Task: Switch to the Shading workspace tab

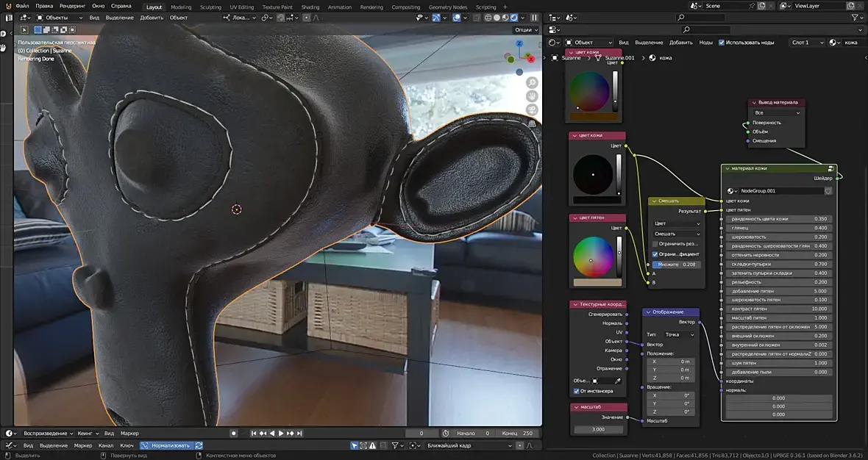Action: 310,7
